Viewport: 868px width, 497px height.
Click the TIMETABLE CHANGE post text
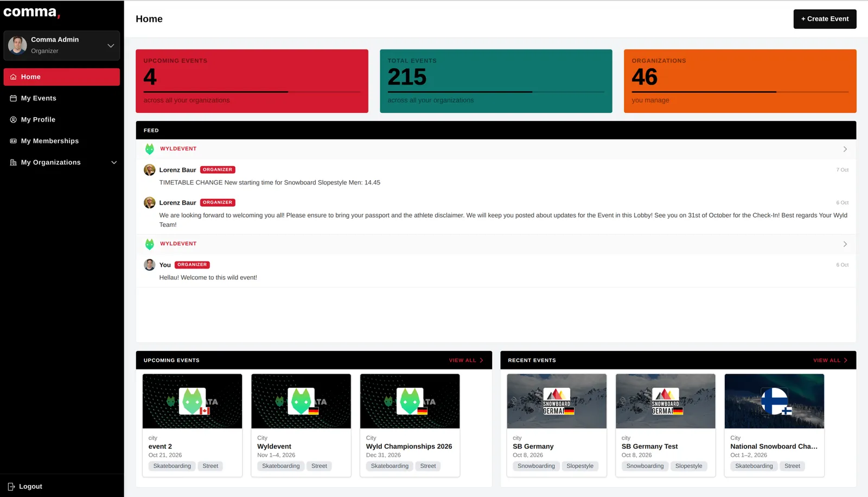click(270, 183)
